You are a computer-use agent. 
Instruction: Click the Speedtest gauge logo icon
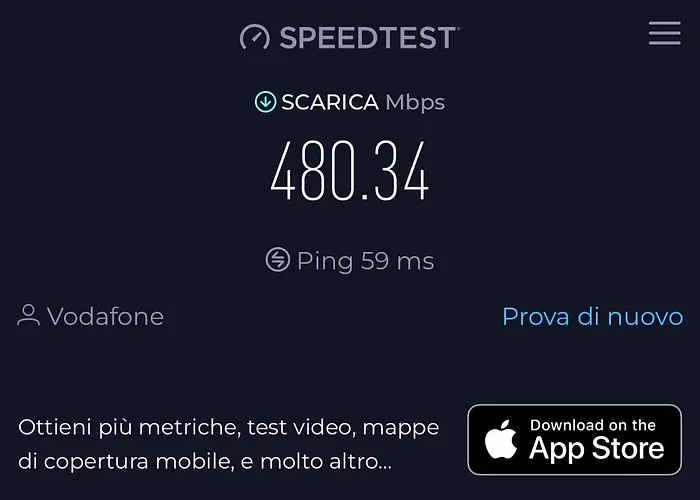[x=255, y=37]
